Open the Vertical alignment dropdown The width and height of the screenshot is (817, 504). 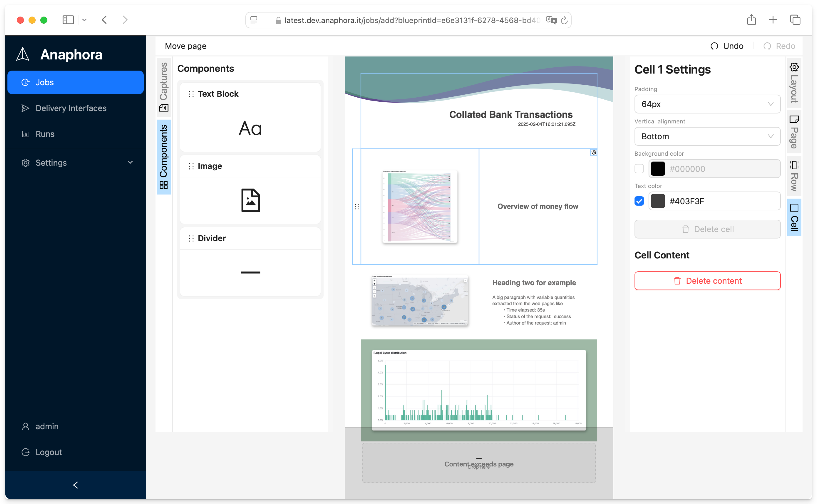[x=707, y=136]
